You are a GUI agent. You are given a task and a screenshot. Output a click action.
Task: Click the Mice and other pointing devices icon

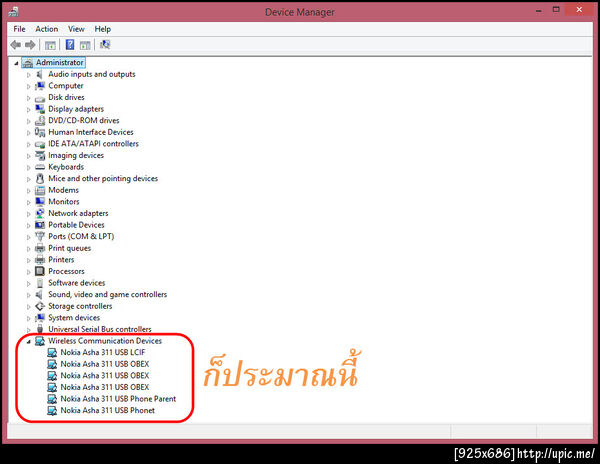(x=40, y=179)
